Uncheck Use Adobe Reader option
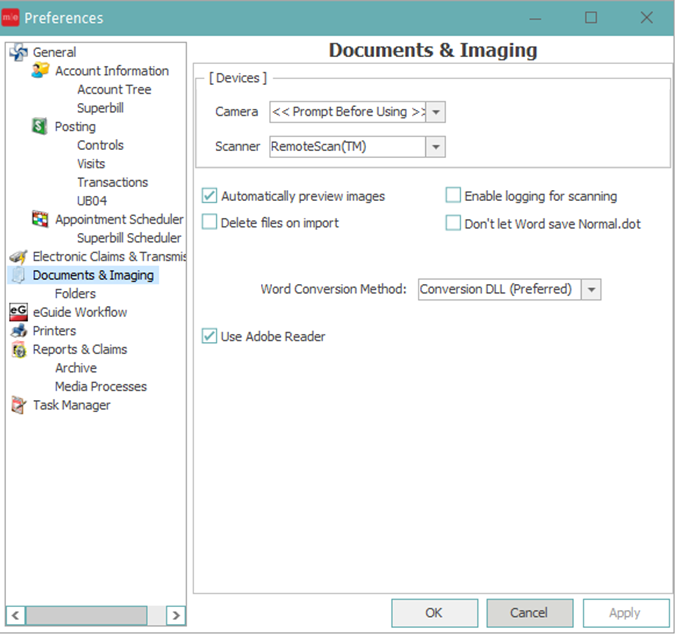 point(210,337)
